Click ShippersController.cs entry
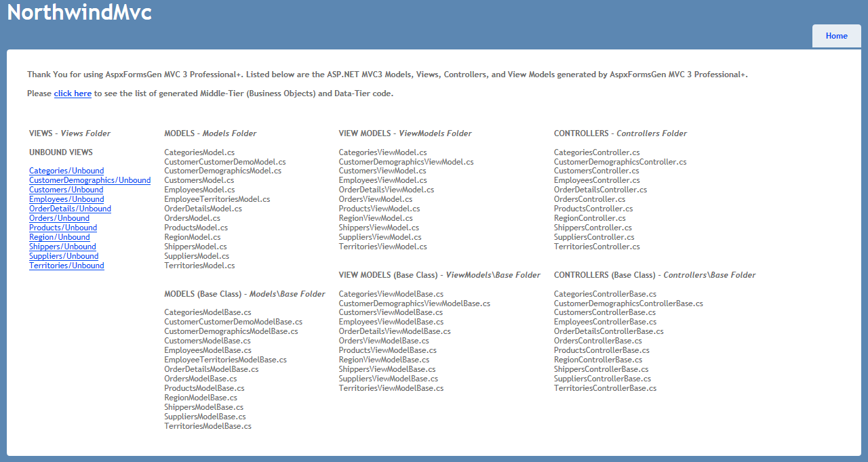Viewport: 868px width, 462px height. pyautogui.click(x=593, y=228)
